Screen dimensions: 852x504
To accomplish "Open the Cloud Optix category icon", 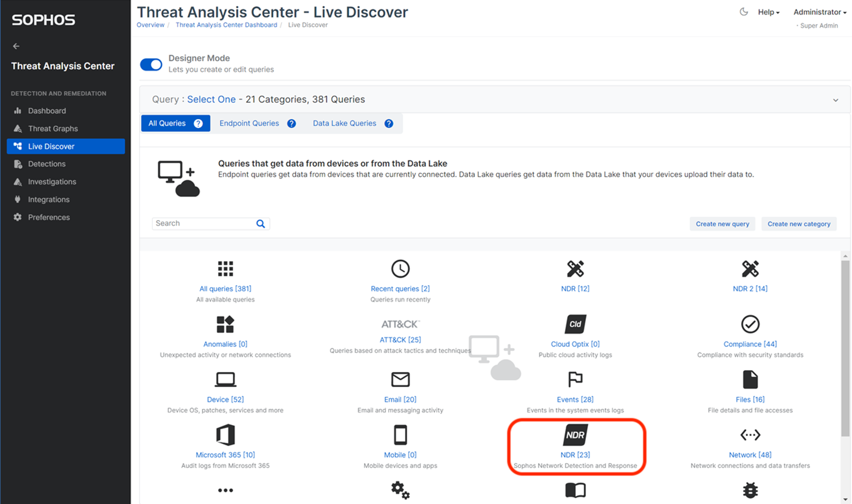I will click(x=575, y=324).
